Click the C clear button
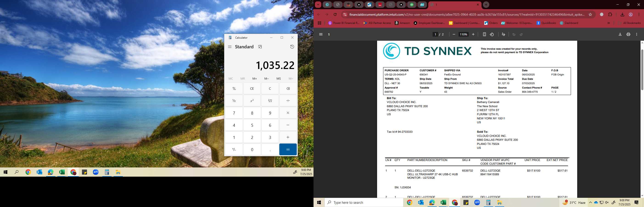Image resolution: width=644 pixels, height=207 pixels. point(270,89)
